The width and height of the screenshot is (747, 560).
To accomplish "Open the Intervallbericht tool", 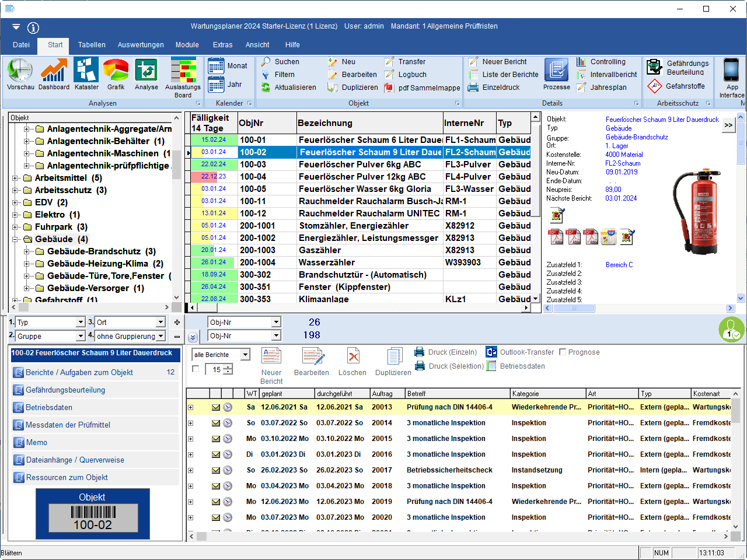I will [606, 74].
